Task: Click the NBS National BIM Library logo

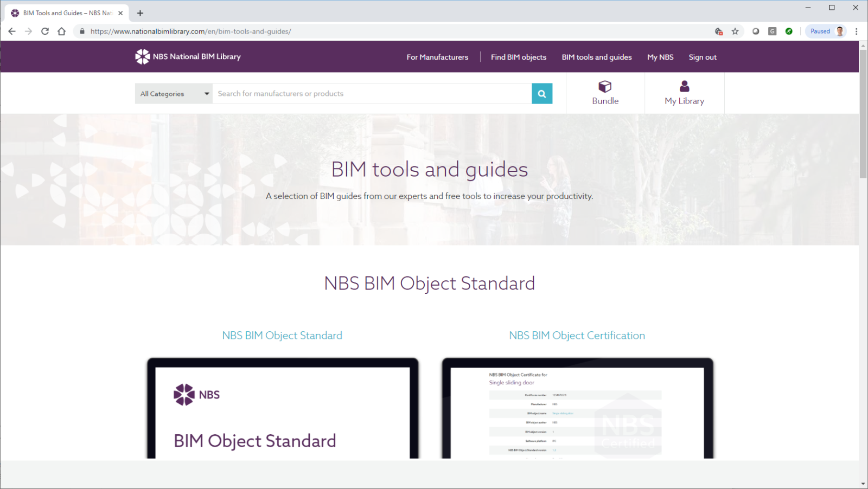Action: click(188, 56)
